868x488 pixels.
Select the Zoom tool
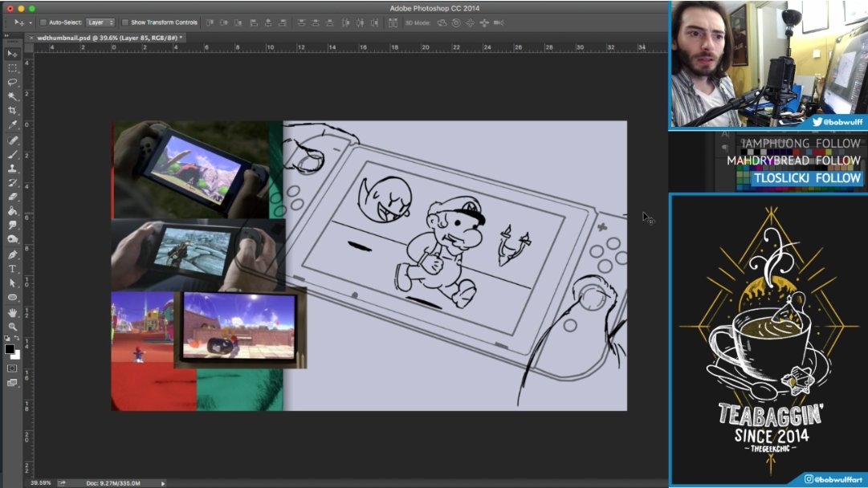(12, 327)
